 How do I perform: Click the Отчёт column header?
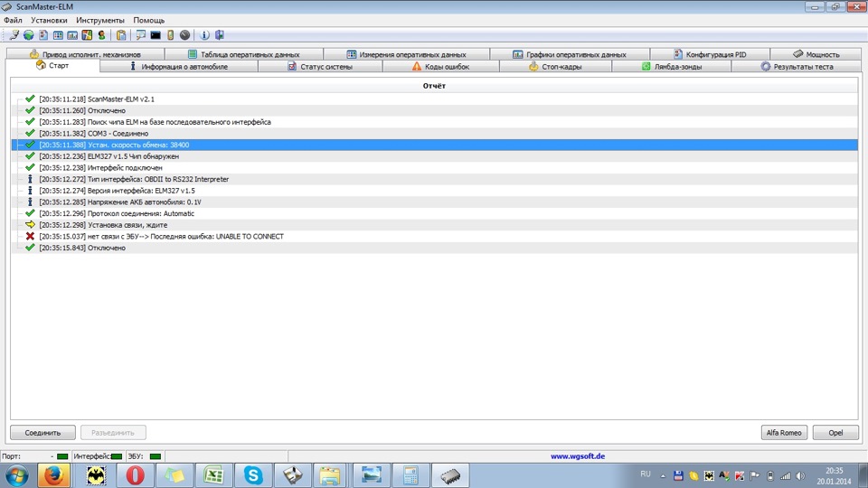pyautogui.click(x=435, y=86)
